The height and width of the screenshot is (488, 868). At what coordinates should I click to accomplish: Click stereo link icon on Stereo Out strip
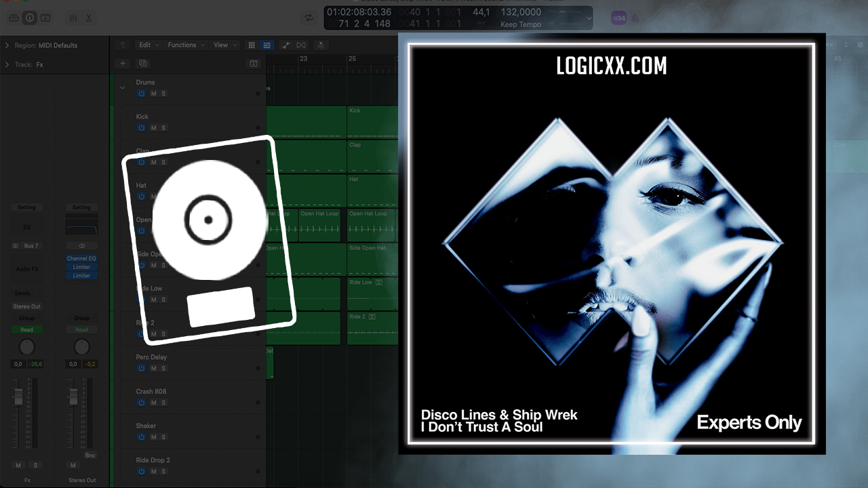(81, 246)
